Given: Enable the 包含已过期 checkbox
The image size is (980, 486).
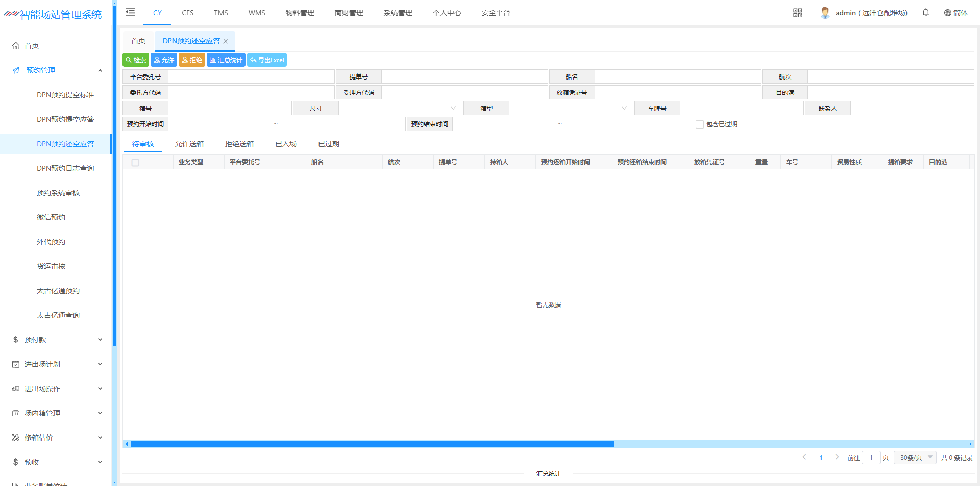Looking at the screenshot, I should click(699, 124).
